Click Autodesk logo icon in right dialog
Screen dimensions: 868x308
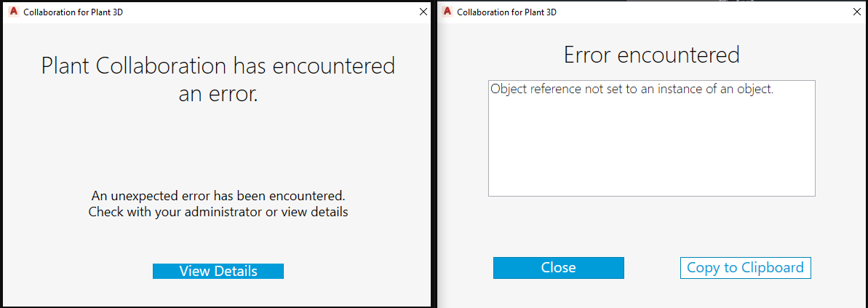point(447,12)
